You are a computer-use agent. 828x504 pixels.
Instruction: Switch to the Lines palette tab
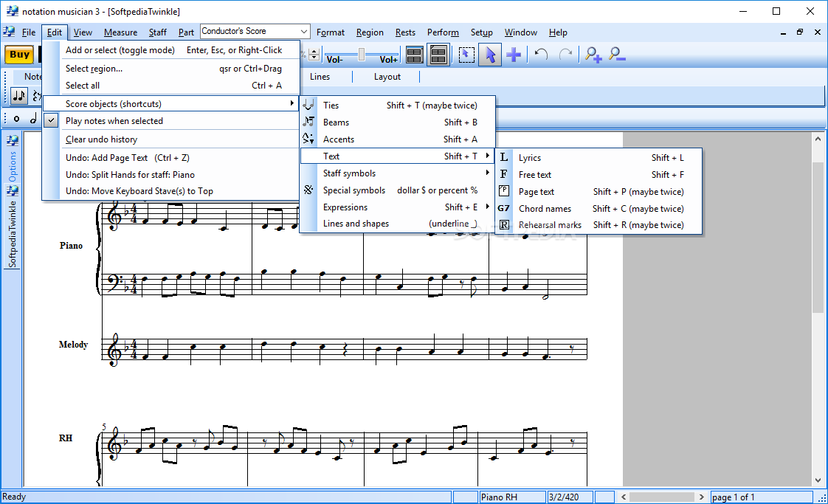[320, 77]
